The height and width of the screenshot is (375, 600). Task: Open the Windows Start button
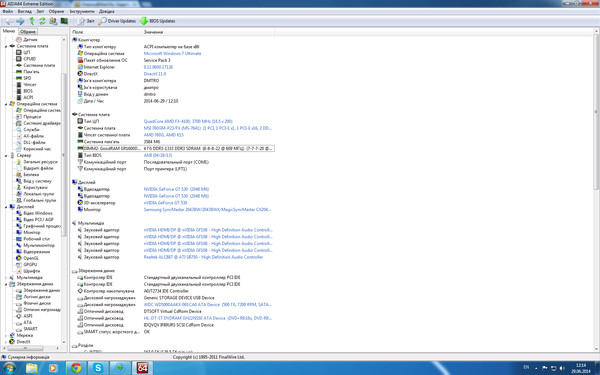click(9, 368)
